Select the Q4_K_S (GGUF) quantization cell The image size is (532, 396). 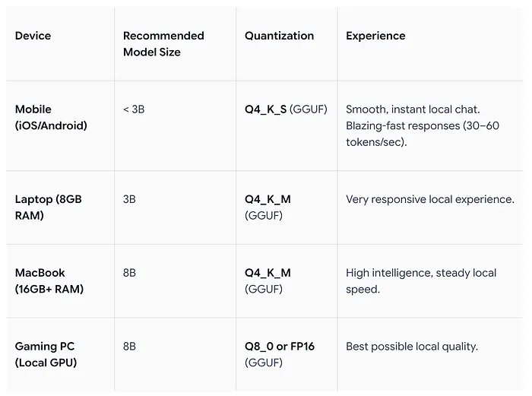pyautogui.click(x=286, y=109)
